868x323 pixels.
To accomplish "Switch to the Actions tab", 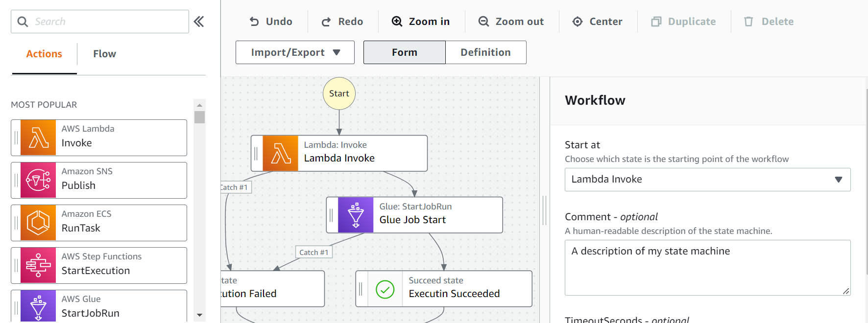I will tap(44, 54).
